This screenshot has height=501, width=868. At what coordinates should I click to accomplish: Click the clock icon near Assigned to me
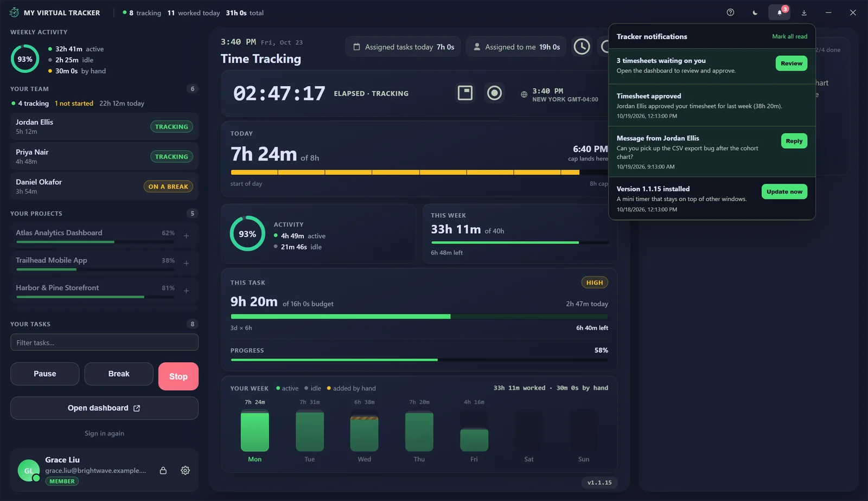click(x=582, y=47)
